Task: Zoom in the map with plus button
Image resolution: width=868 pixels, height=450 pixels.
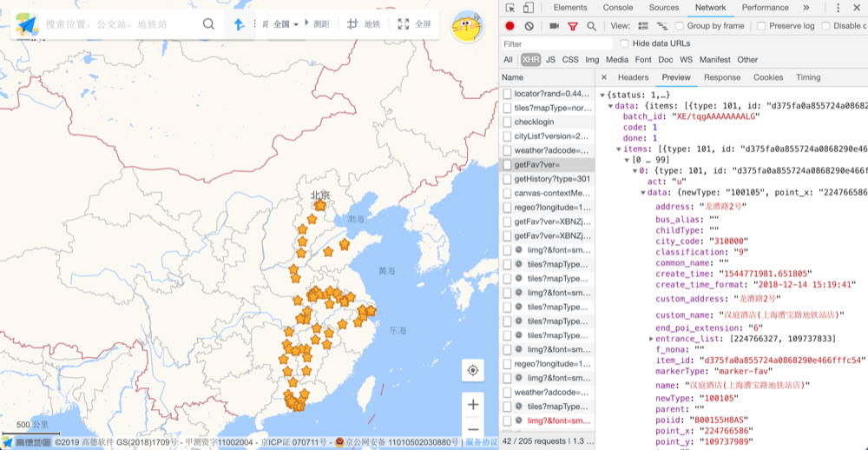Action: coord(473,405)
